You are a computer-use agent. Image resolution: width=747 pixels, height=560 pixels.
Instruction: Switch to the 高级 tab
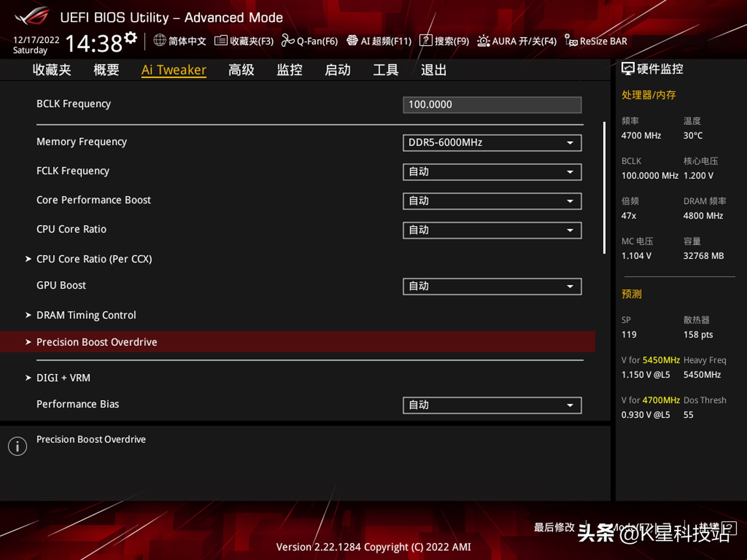241,70
